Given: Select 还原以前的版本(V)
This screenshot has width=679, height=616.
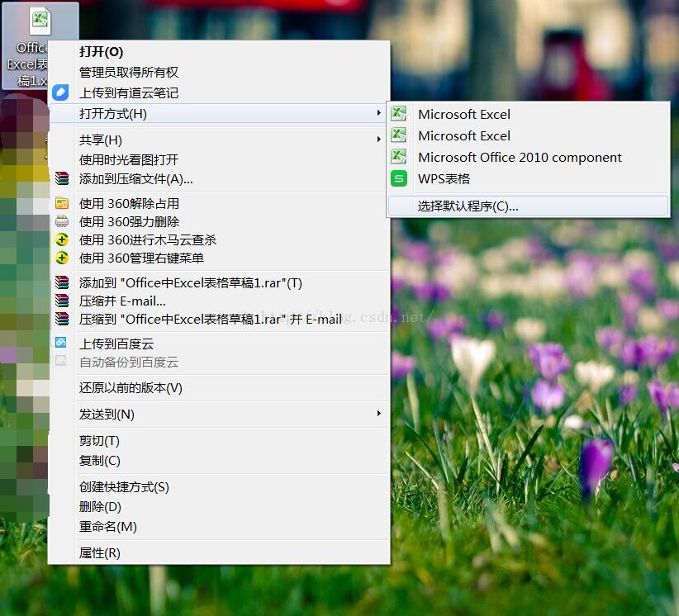Looking at the screenshot, I should (x=220, y=388).
